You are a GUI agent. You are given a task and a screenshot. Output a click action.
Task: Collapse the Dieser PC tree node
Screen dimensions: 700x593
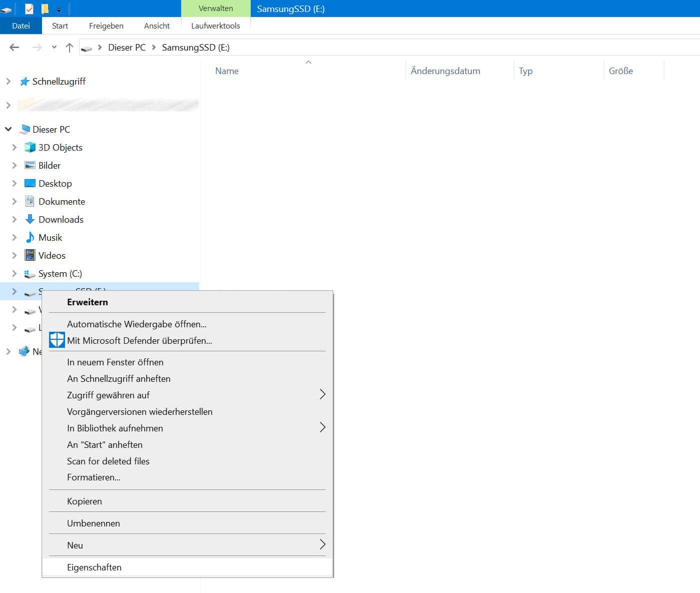[8, 129]
